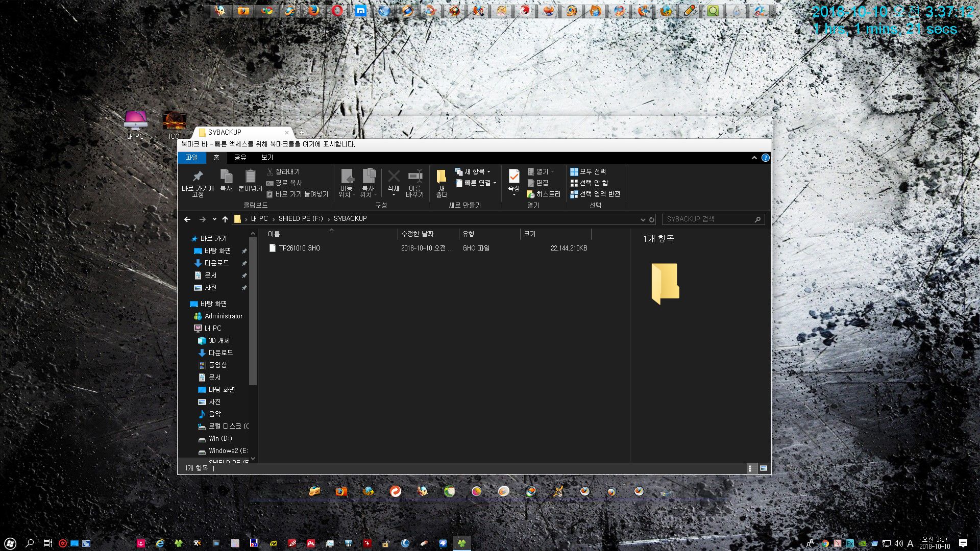Expand the Open (열기) dropdown
The height and width of the screenshot is (551, 980).
pyautogui.click(x=552, y=172)
